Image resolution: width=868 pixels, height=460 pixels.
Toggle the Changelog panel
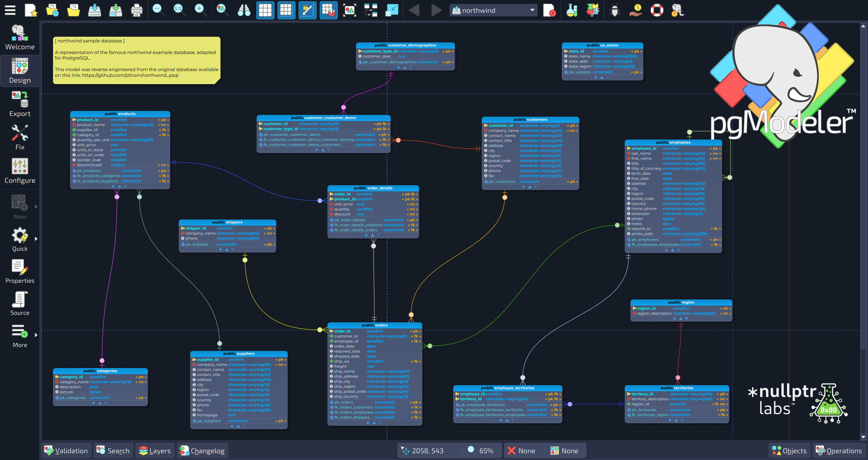click(203, 450)
